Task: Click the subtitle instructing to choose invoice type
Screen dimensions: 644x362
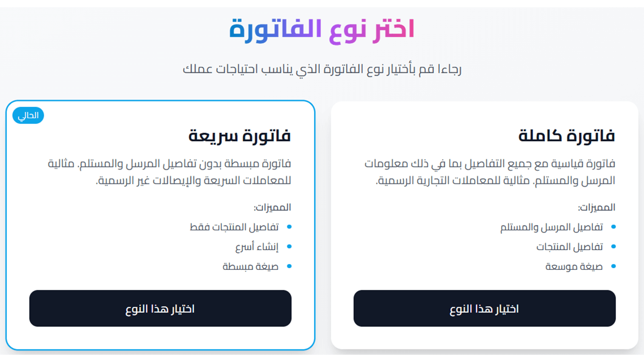Action: 322,69
